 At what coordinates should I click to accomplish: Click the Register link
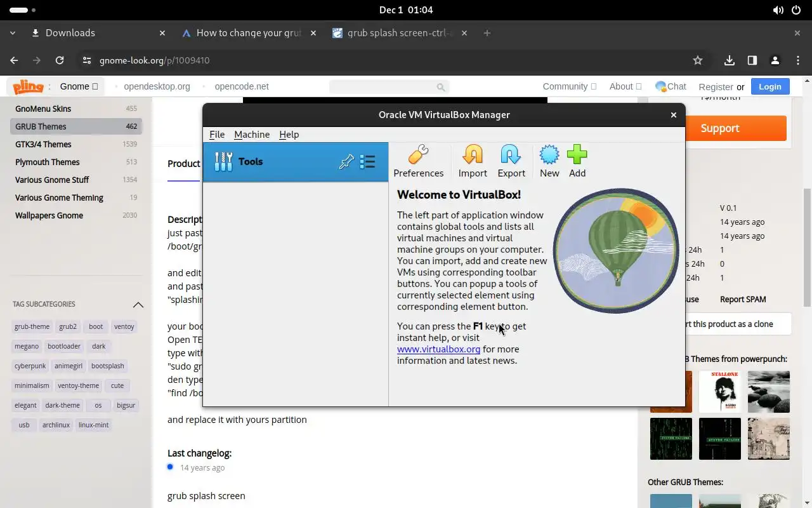click(x=716, y=87)
